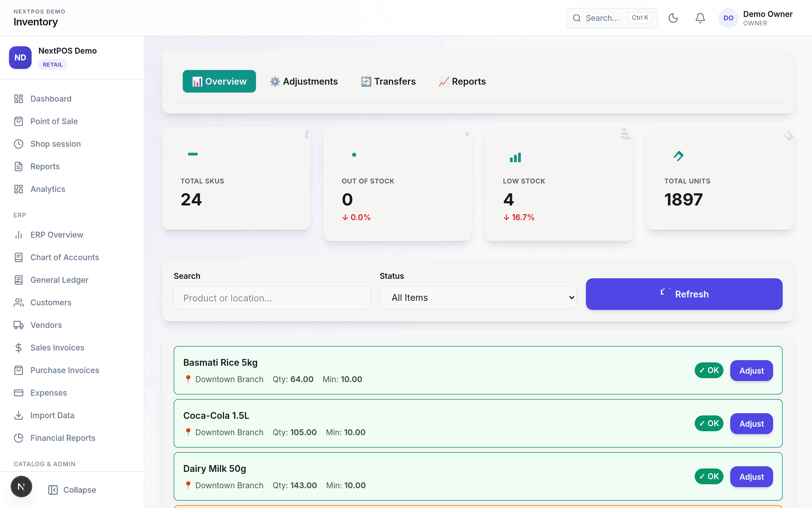Click the sidebar Reports document icon
This screenshot has height=508, width=812.
click(18, 166)
